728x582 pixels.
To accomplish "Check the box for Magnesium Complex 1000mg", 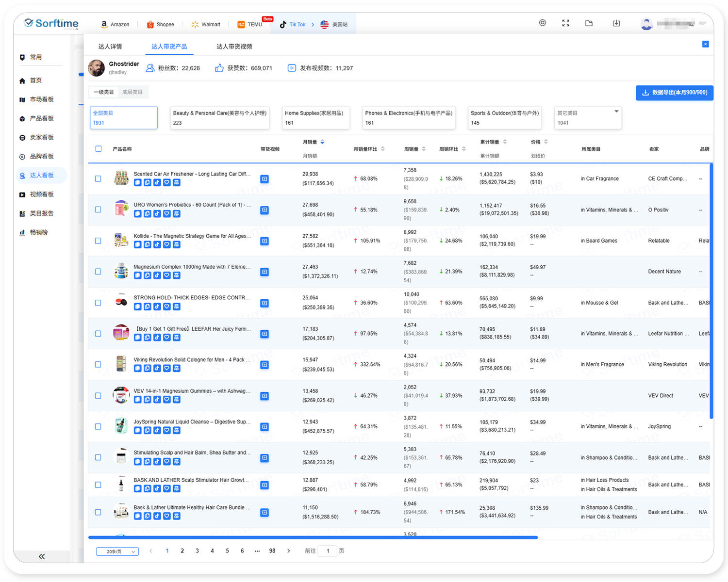I will pyautogui.click(x=98, y=272).
